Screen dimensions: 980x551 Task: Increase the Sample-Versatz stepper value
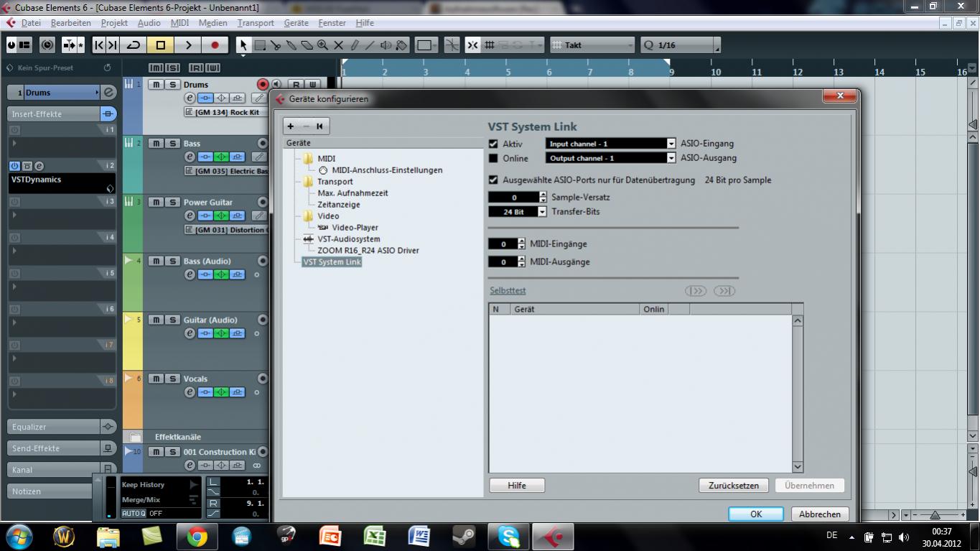pos(543,195)
